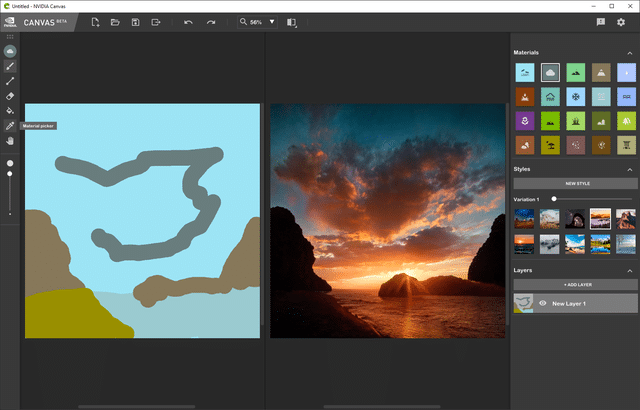Open the Settings gear
Image resolution: width=640 pixels, height=410 pixels.
621,22
